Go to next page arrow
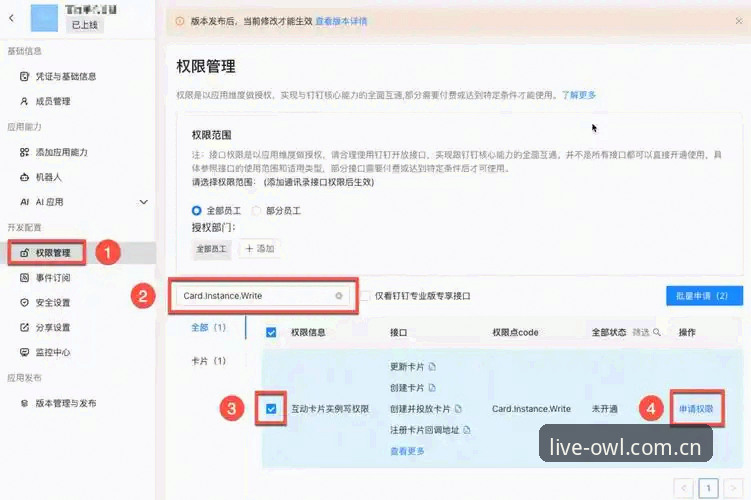 [733, 488]
